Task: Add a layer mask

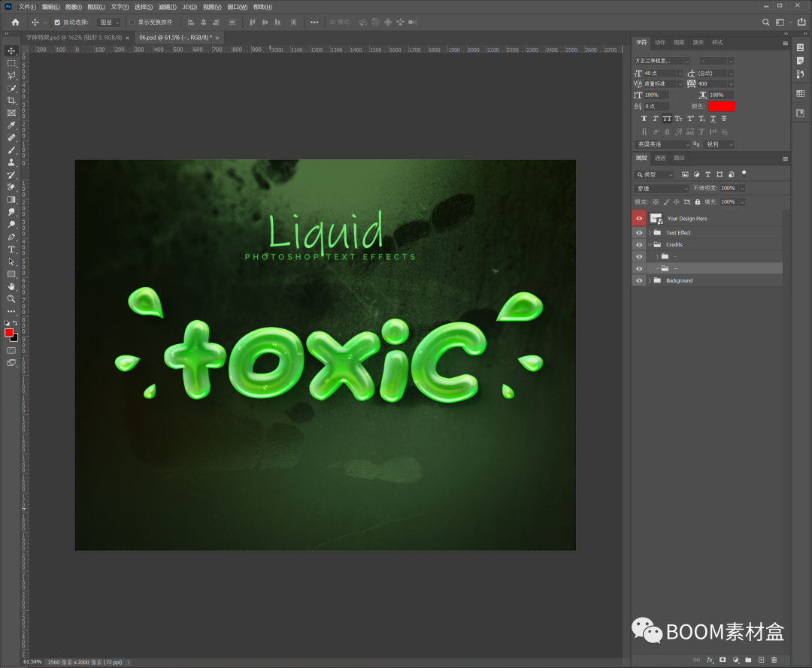Action: click(x=723, y=660)
